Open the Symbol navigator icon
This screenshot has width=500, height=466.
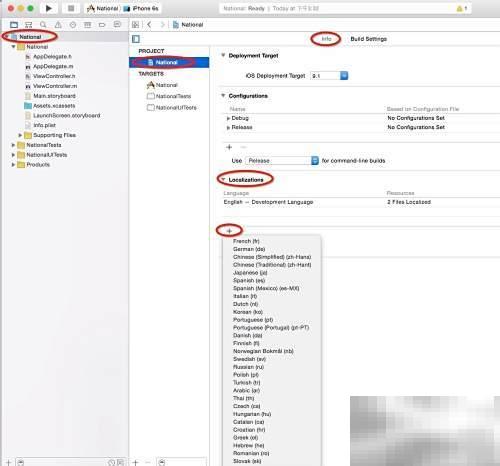29,25
